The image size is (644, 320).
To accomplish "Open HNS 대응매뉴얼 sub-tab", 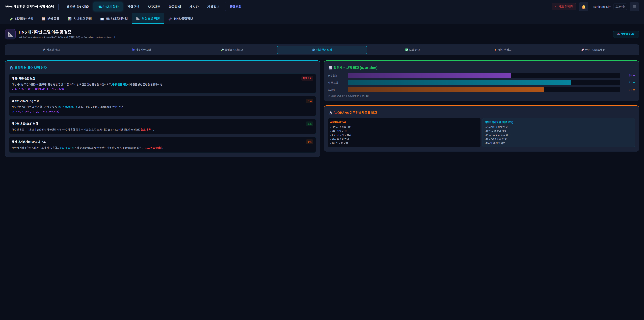I will (114, 19).
